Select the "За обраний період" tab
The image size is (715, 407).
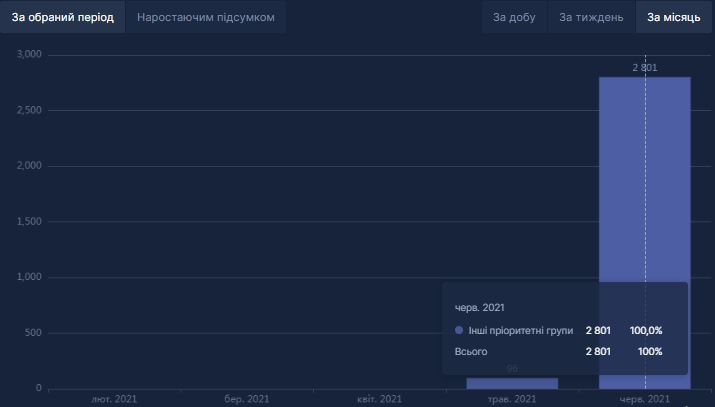tap(63, 18)
